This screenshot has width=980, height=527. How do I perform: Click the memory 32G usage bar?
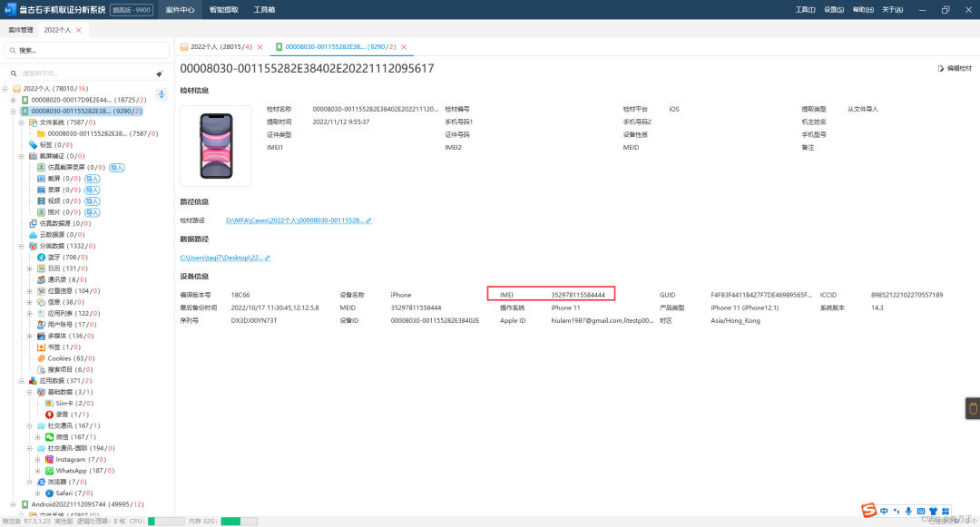point(239,522)
